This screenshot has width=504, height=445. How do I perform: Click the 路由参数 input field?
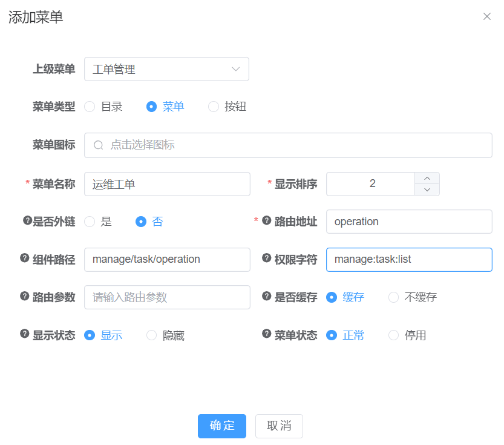pos(167,297)
